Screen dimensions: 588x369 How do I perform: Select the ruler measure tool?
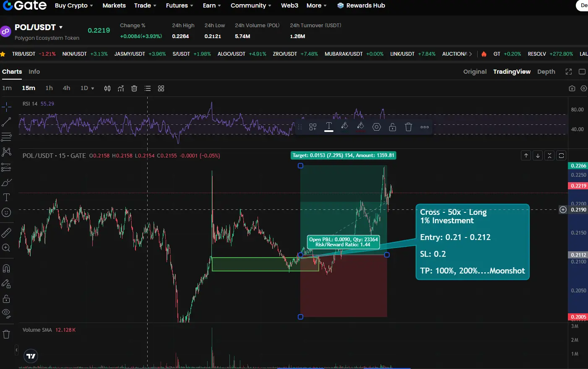[6, 232]
